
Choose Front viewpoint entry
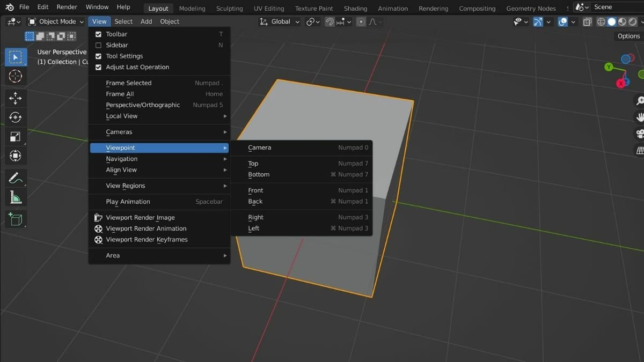(x=302, y=190)
